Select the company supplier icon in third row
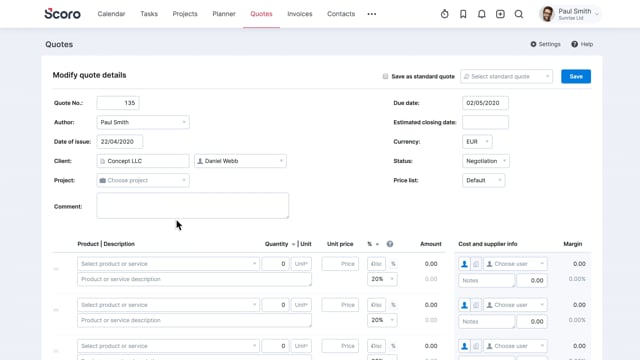The image size is (640, 360). point(476,346)
